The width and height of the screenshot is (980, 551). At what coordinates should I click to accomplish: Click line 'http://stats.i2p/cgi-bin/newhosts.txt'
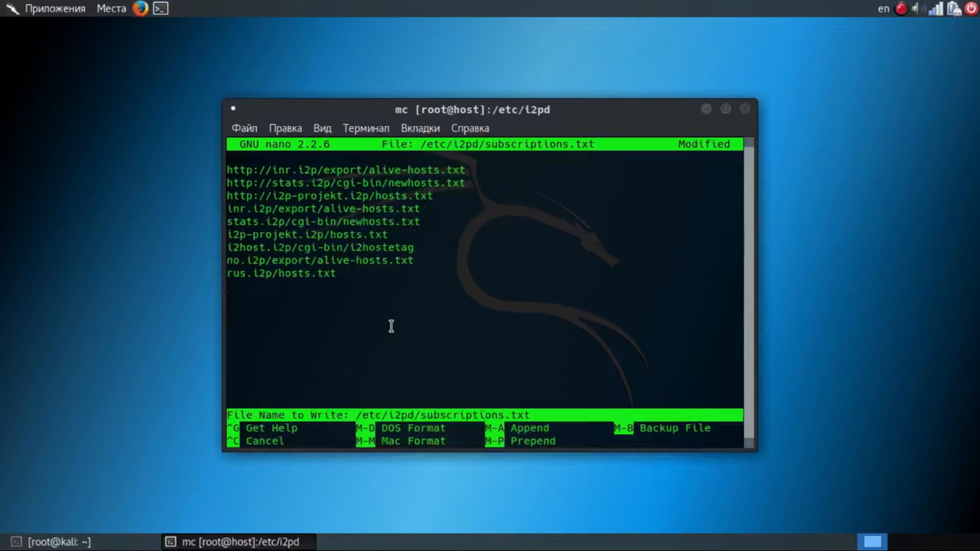346,183
